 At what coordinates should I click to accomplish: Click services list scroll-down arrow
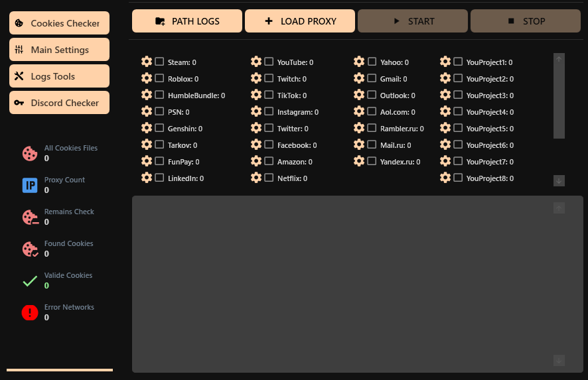[559, 180]
